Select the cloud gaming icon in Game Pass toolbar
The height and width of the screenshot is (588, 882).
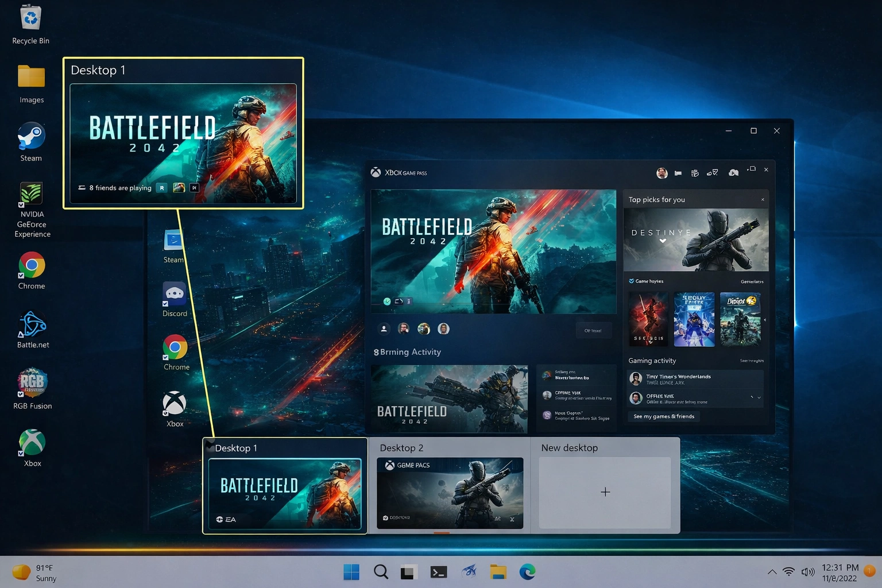733,172
